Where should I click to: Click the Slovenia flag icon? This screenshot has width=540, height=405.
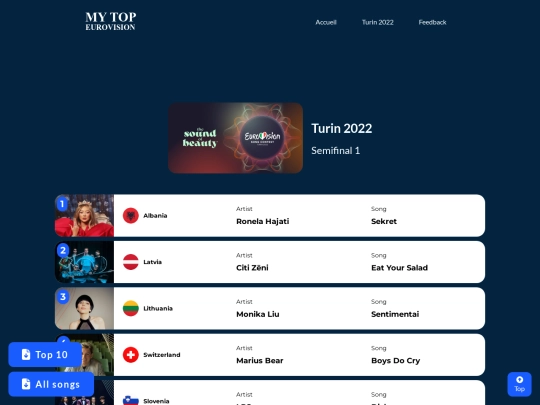131,400
